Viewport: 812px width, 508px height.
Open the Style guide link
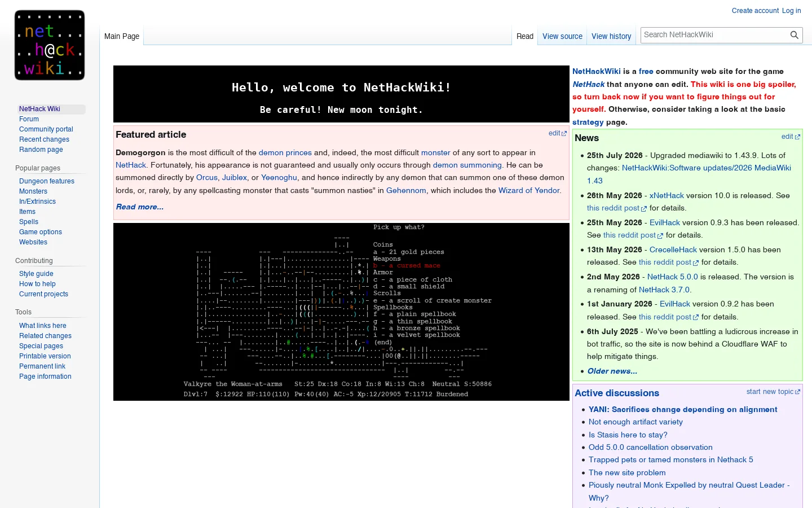coord(36,274)
